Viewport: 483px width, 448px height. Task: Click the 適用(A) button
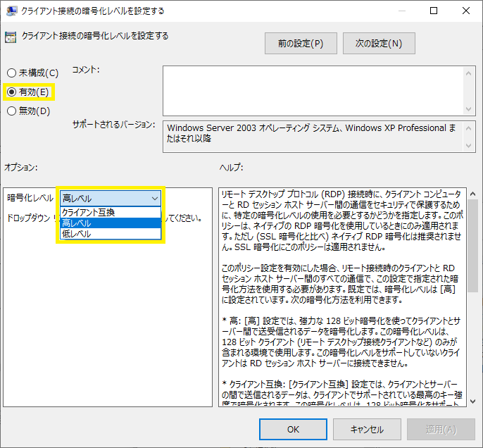[x=441, y=429]
